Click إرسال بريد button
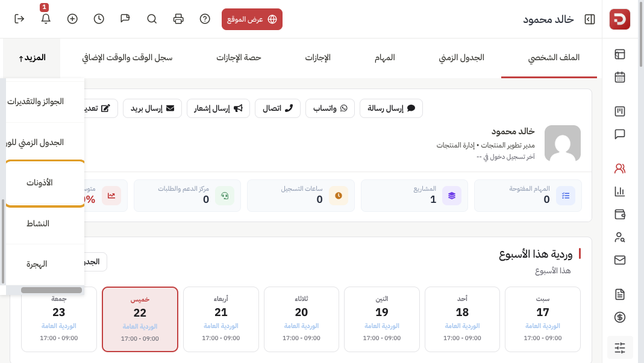Screen dimensions: 644x363 [152, 108]
